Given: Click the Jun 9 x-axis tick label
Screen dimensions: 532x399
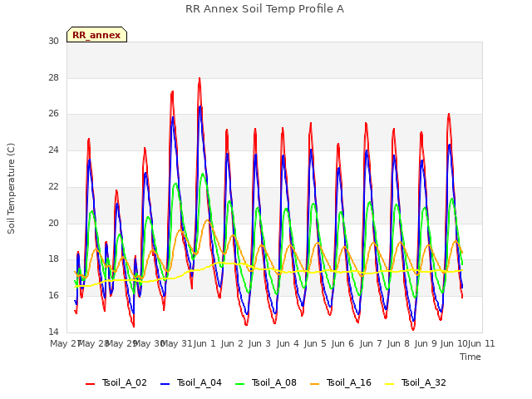Looking at the screenshot, I should (426, 343).
